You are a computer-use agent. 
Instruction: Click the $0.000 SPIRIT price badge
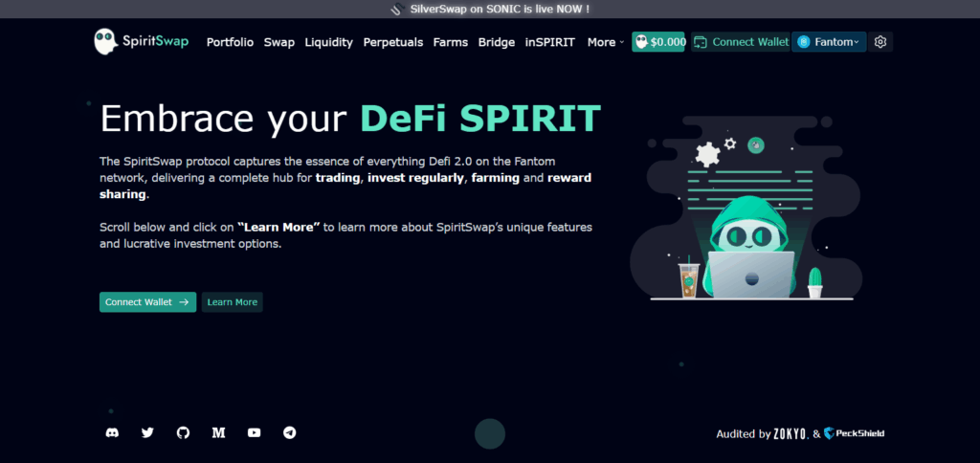click(658, 42)
